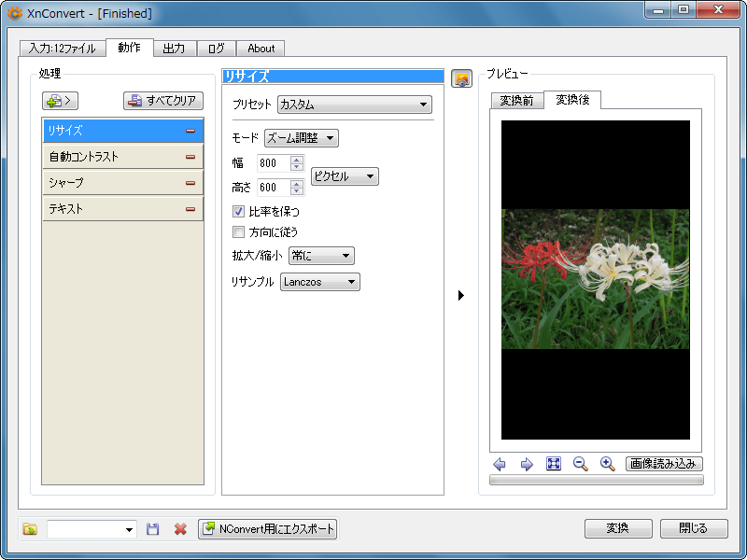Image resolution: width=747 pixels, height=560 pixels.
Task: Toggle the preview eye image icon
Action: pyautogui.click(x=461, y=78)
